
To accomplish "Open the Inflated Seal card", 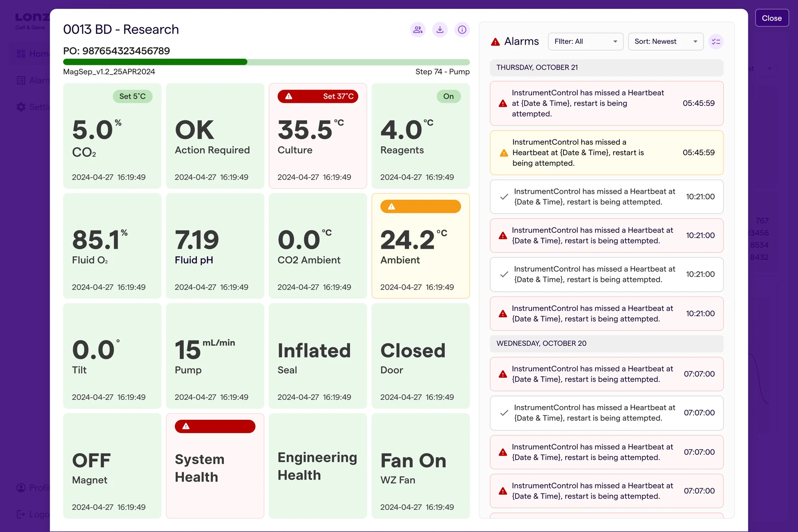I will (318, 356).
